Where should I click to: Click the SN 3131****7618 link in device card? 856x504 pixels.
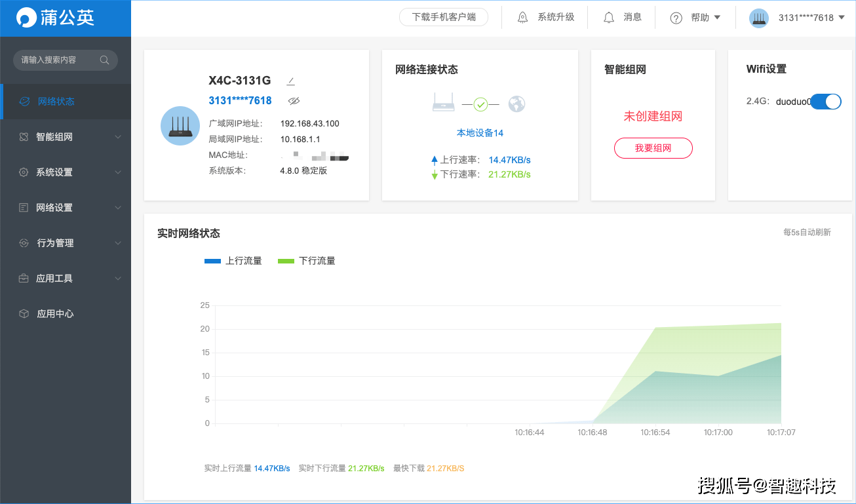pyautogui.click(x=240, y=101)
